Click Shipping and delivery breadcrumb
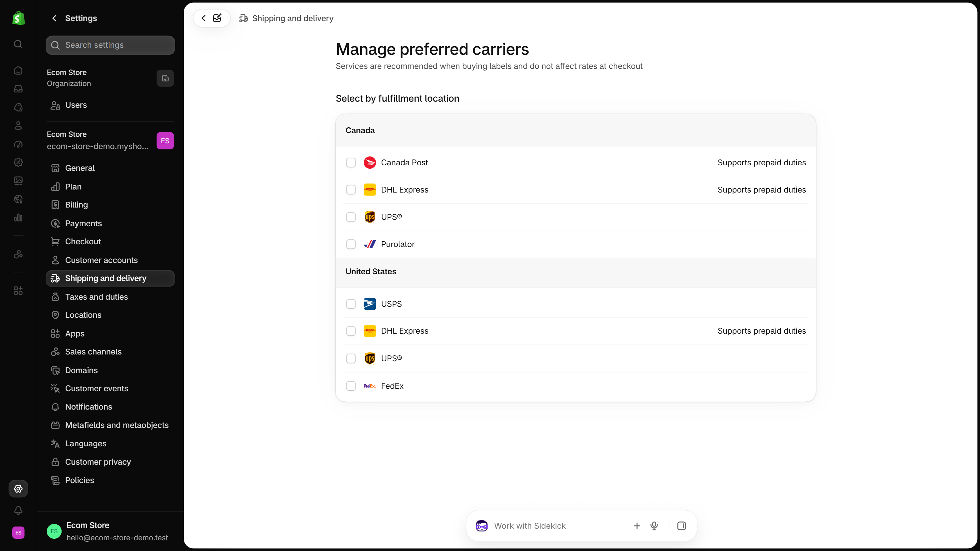Screen dimensions: 980x551 pyautogui.click(x=286, y=18)
